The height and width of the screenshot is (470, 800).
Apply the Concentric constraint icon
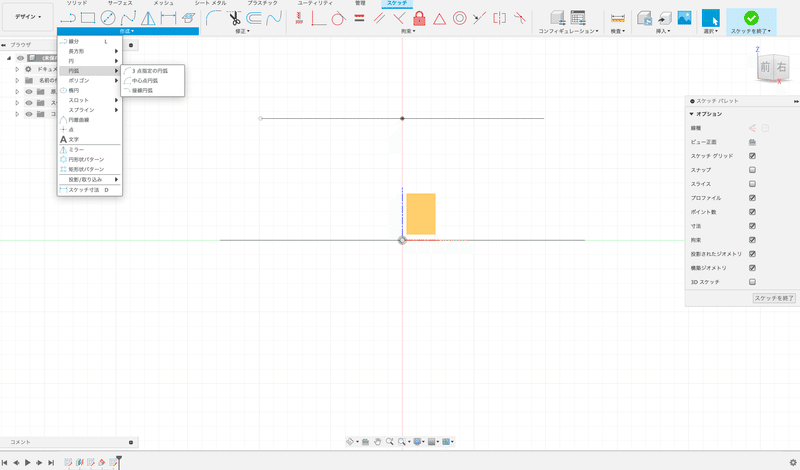pyautogui.click(x=460, y=18)
